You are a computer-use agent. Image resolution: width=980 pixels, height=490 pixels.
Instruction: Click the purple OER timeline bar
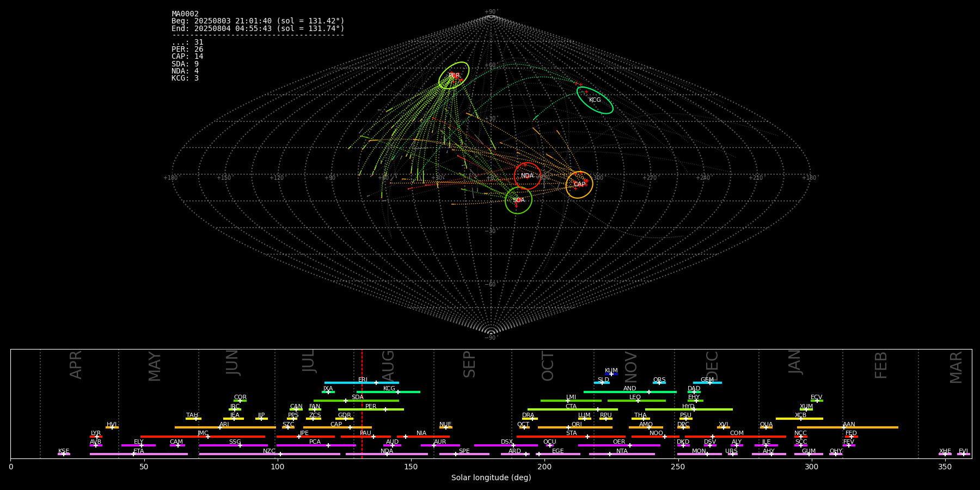(x=619, y=445)
